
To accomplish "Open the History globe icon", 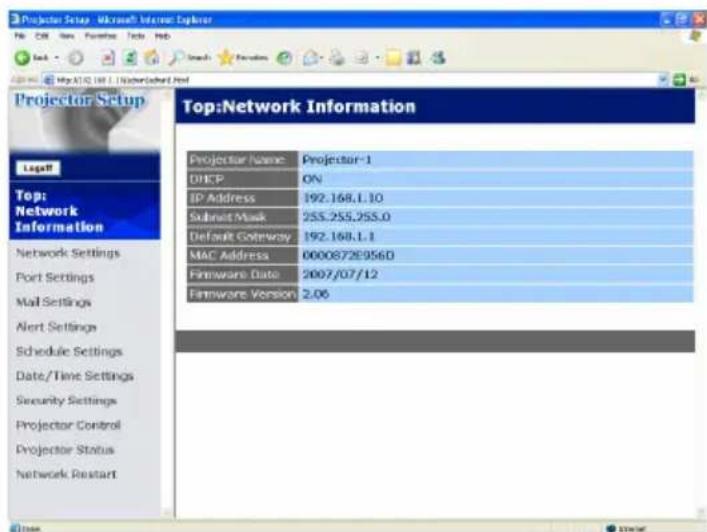I will coord(284,58).
